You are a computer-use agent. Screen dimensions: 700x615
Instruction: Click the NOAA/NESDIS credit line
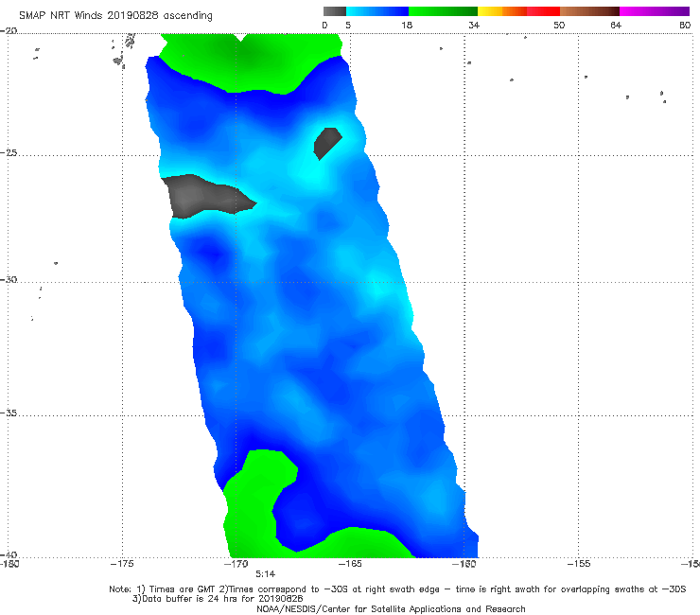click(391, 608)
